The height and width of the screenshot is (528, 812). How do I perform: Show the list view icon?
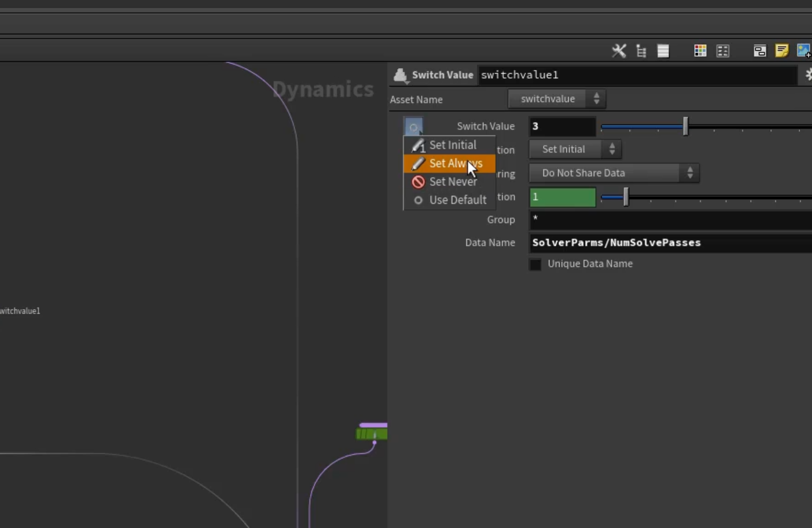pyautogui.click(x=663, y=51)
